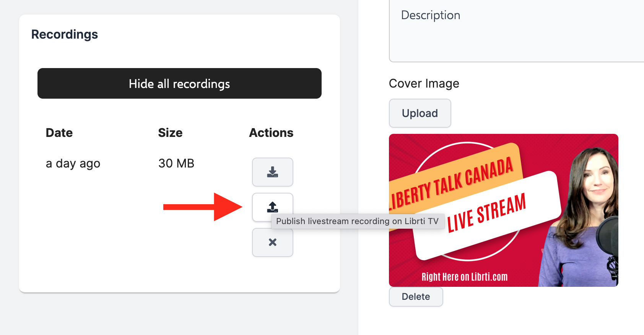Image resolution: width=644 pixels, height=335 pixels.
Task: Publish the livestream recording on Librti TV
Action: pyautogui.click(x=272, y=207)
